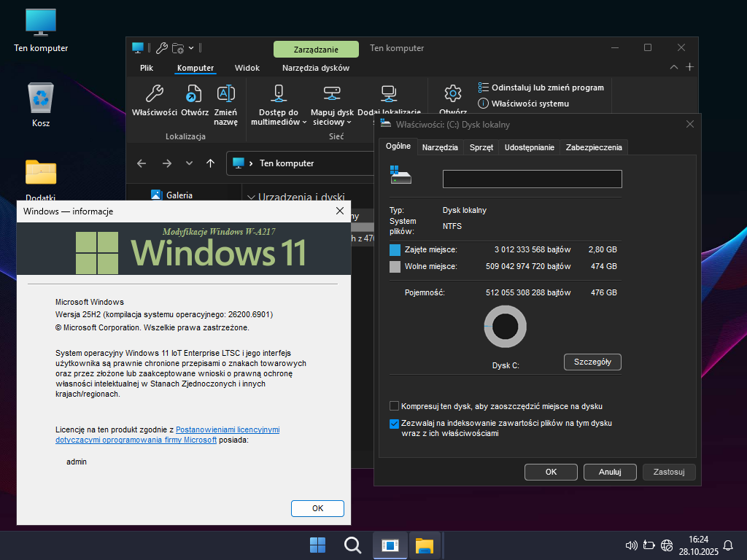Switch to the Narzędzia tab
The width and height of the screenshot is (747, 560).
440,147
